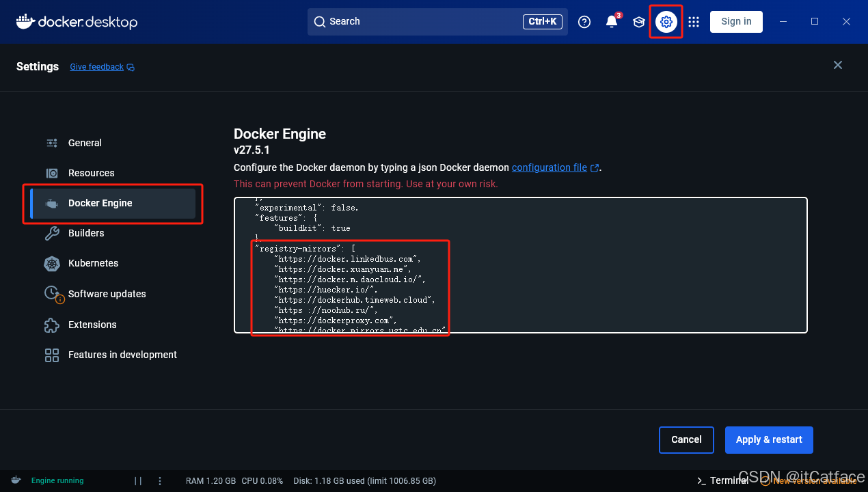Viewport: 868px width, 492px height.
Task: Click the Docker Engine whale icon
Action: (x=52, y=203)
